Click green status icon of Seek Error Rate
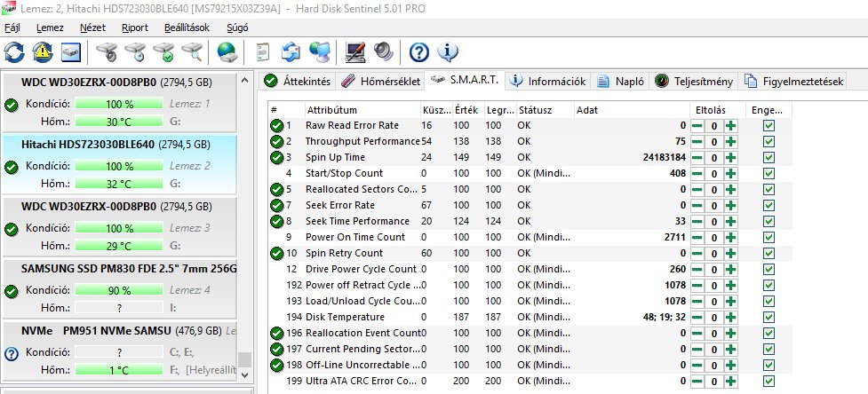868x394 pixels. click(277, 206)
